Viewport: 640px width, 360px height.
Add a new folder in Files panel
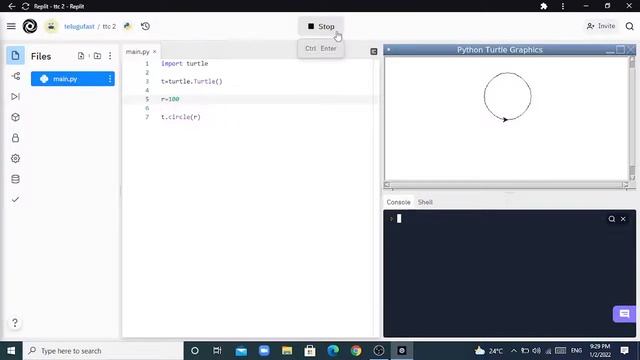97,56
